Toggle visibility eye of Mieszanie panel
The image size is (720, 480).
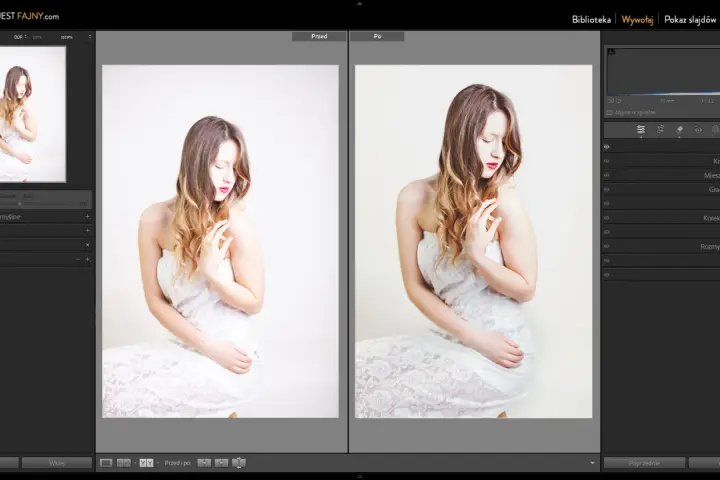click(x=607, y=175)
